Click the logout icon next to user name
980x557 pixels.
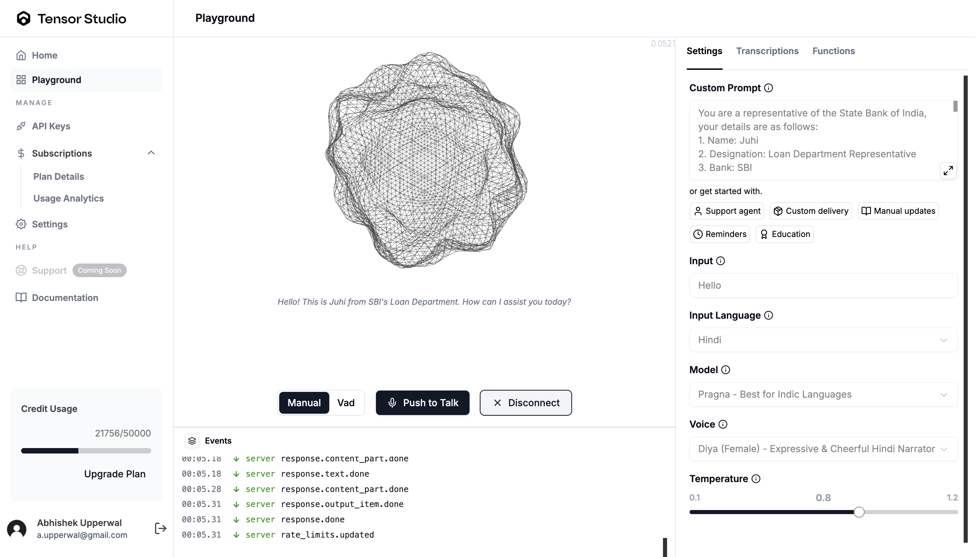click(161, 529)
